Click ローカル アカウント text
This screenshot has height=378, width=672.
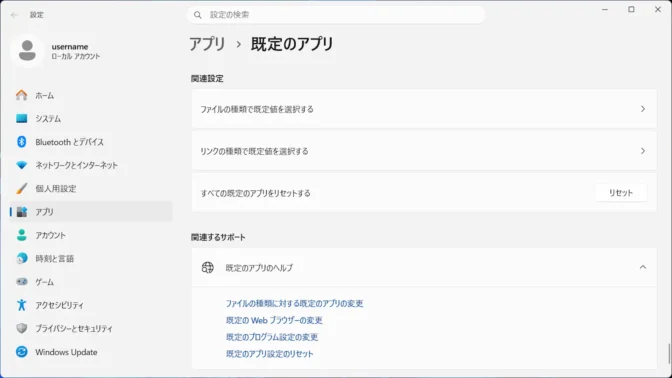click(76, 57)
